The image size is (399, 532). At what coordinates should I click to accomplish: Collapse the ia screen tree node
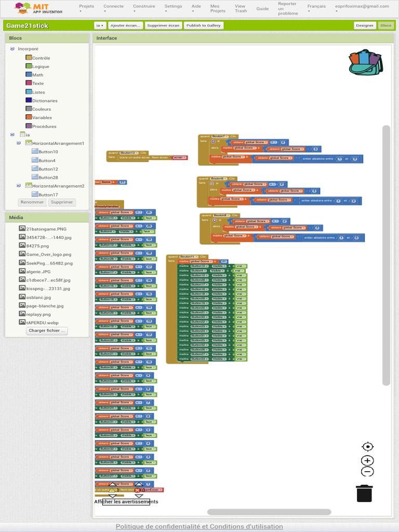tap(12, 135)
